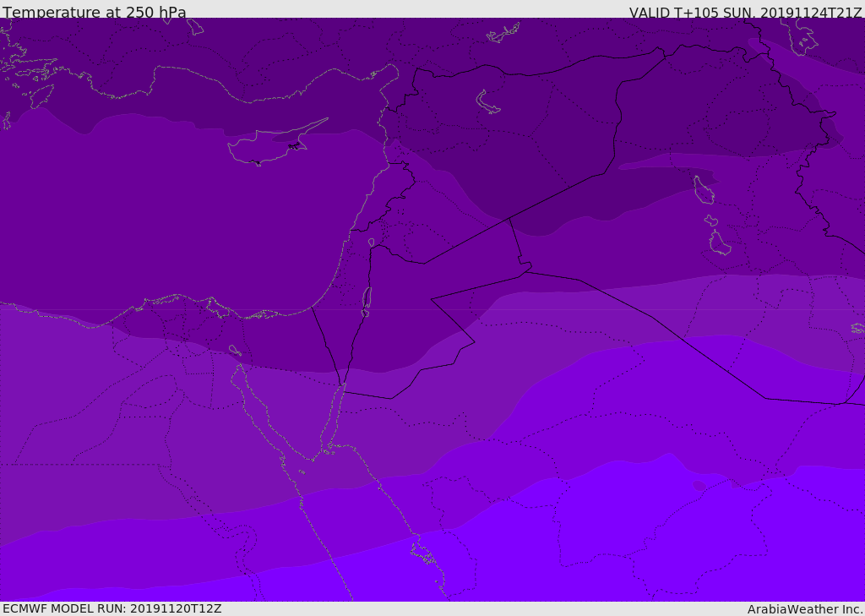Click the 'ArabiaWeather Inc' credit text

pos(804,609)
